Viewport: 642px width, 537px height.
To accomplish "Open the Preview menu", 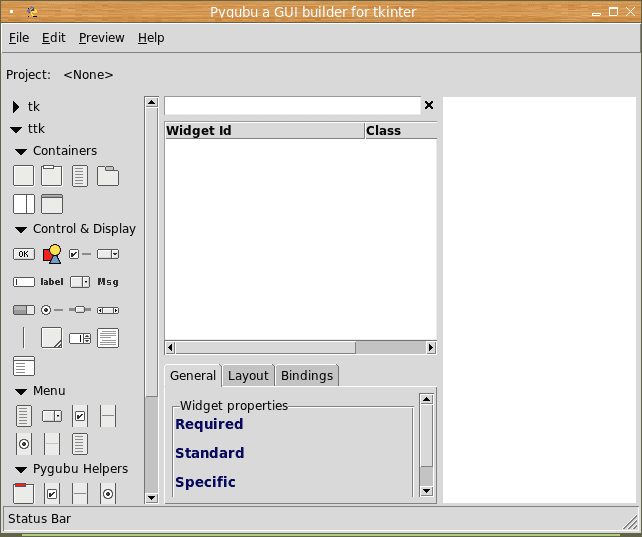I will [102, 38].
